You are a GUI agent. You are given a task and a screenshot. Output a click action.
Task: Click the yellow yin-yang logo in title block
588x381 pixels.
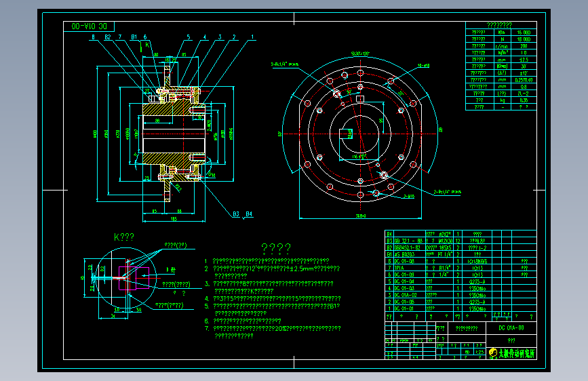493,353
